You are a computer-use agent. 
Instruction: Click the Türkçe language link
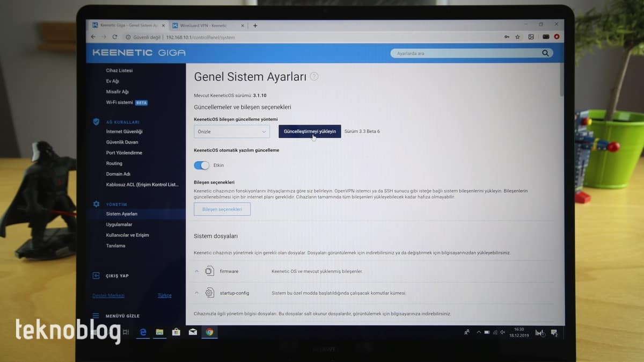(164, 295)
